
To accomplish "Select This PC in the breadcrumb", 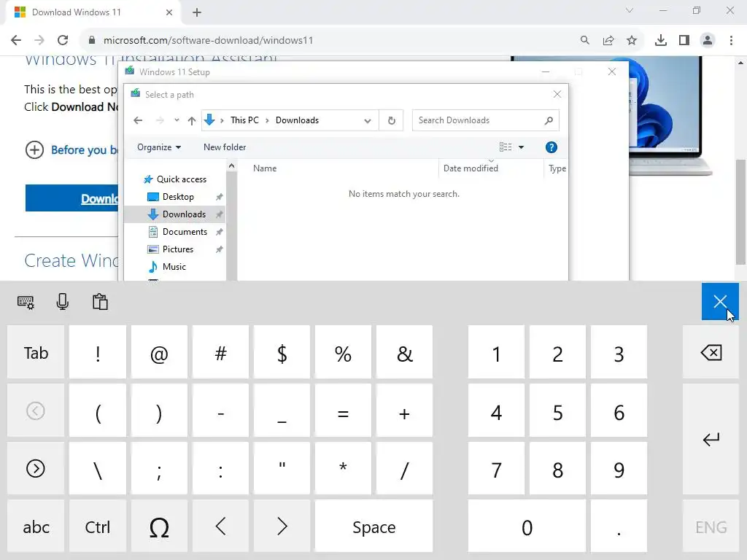I will [244, 120].
